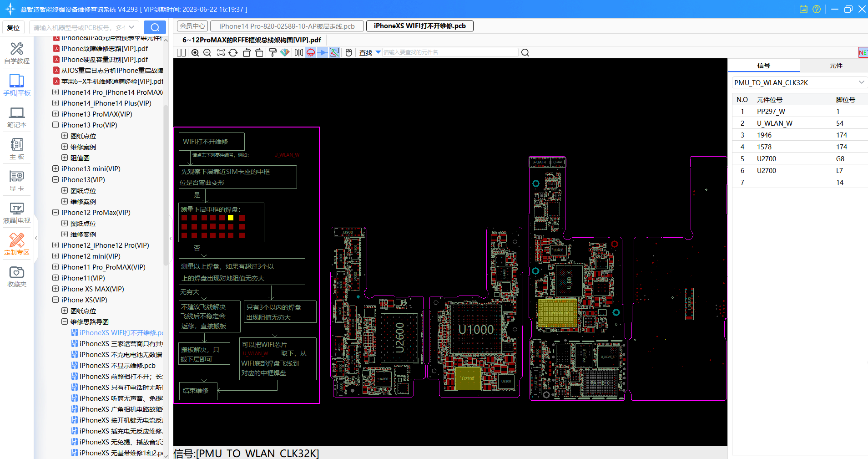Open the help question mark icon
This screenshot has width=868, height=459.
click(817, 9)
